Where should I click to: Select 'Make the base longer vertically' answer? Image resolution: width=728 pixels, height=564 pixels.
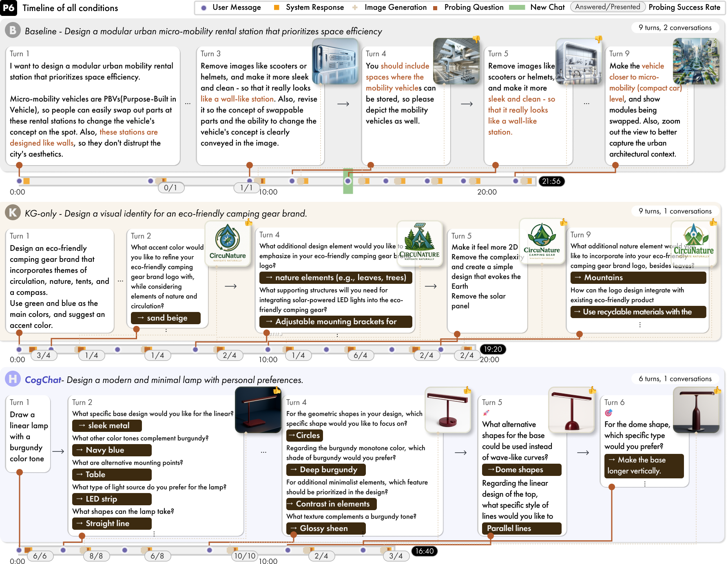[x=644, y=466]
